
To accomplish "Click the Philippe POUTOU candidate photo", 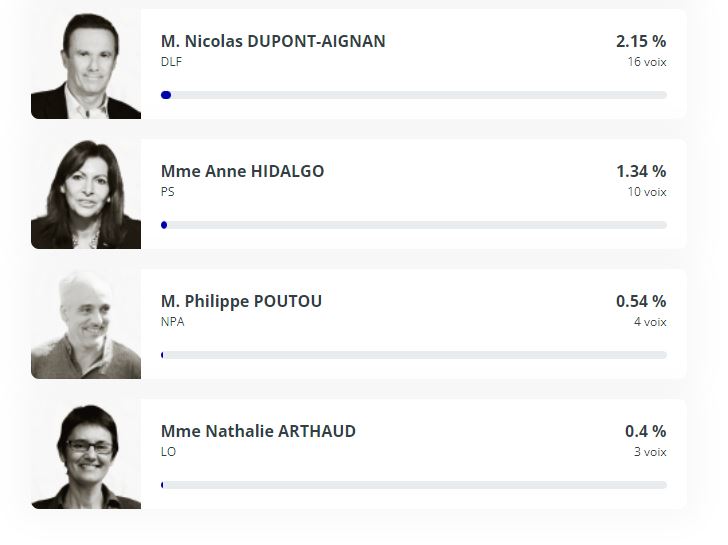I will point(86,324).
